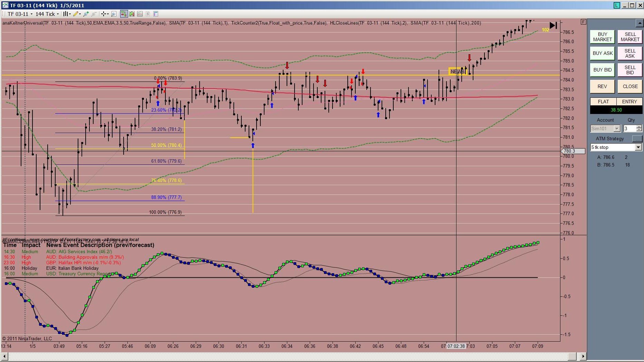Image resolution: width=644 pixels, height=362 pixels.
Task: Open the TF 03-11 instrument dropdown
Action: [20, 14]
